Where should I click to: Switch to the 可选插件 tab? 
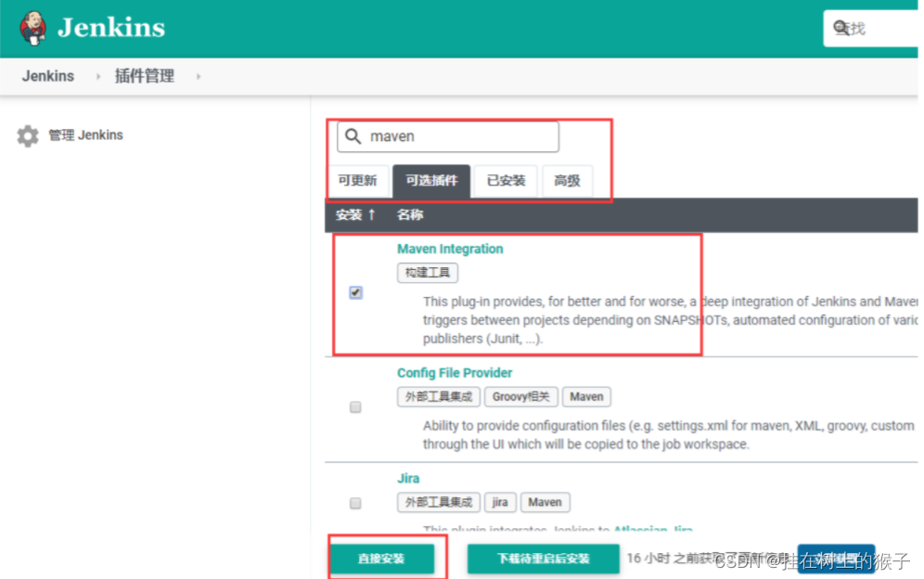coord(431,181)
